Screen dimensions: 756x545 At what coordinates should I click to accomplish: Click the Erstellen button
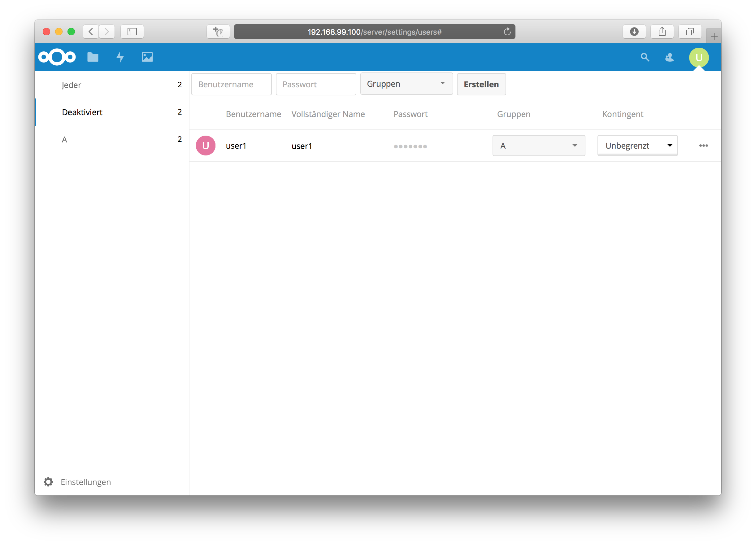(x=481, y=84)
